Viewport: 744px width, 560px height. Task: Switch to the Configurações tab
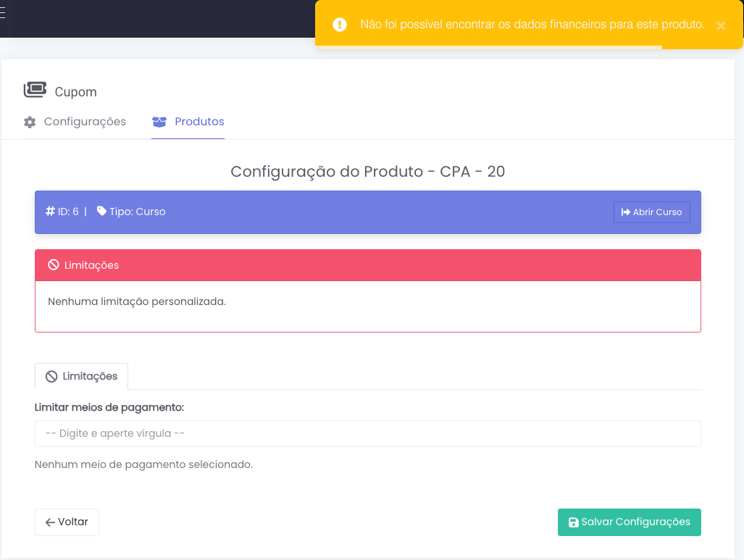coord(75,122)
